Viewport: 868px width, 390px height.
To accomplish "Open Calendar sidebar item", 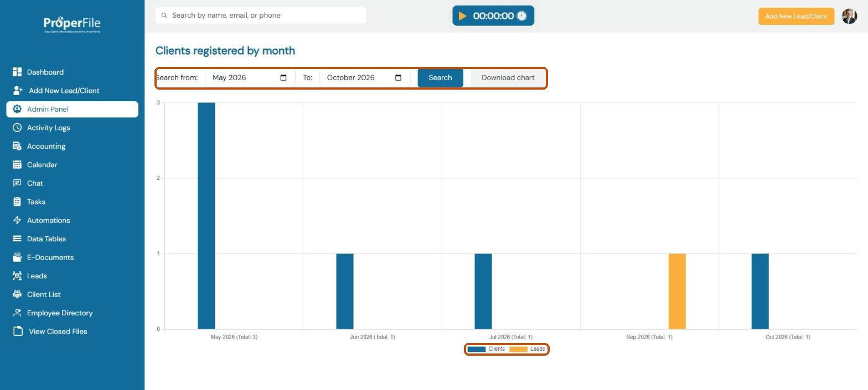I will click(x=72, y=164).
